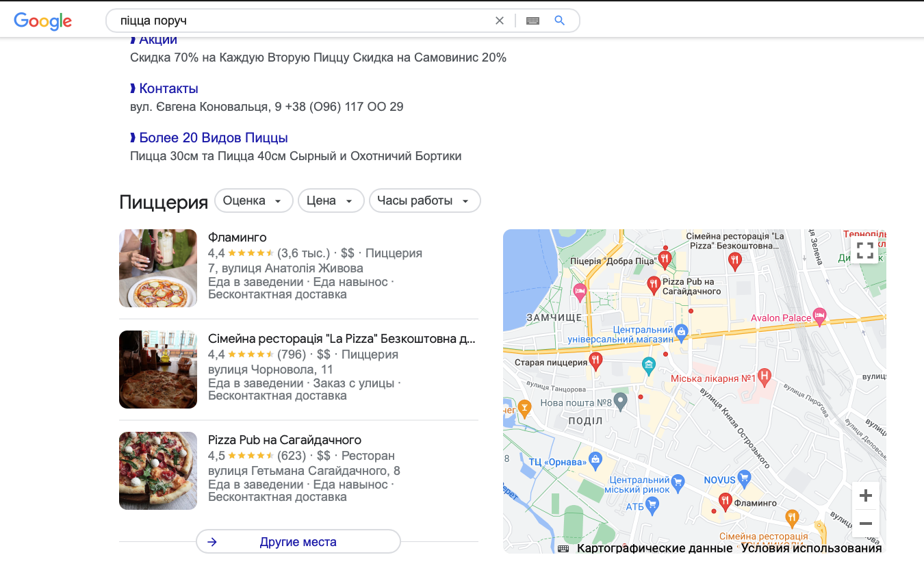Viewport: 924px width, 568px height.
Task: Click the Пиццерия heading
Action: coord(164,202)
